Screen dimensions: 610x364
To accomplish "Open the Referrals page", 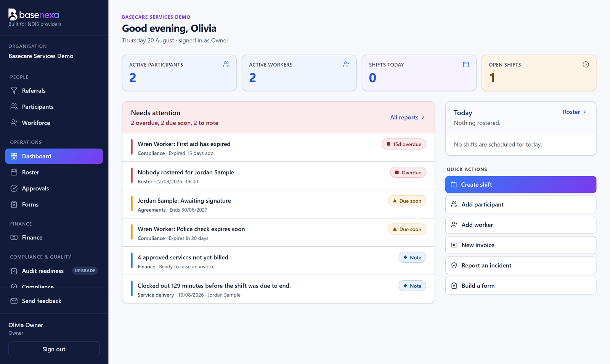I will click(54, 91).
